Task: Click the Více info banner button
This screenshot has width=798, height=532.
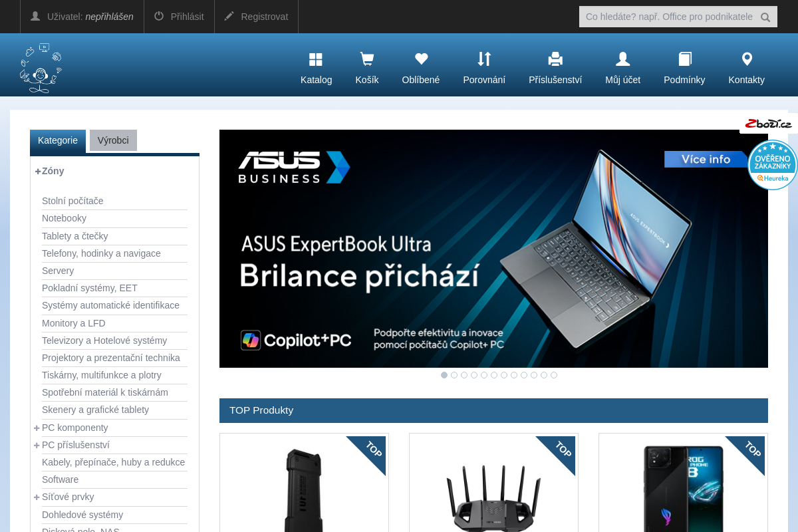Action: pyautogui.click(x=706, y=159)
